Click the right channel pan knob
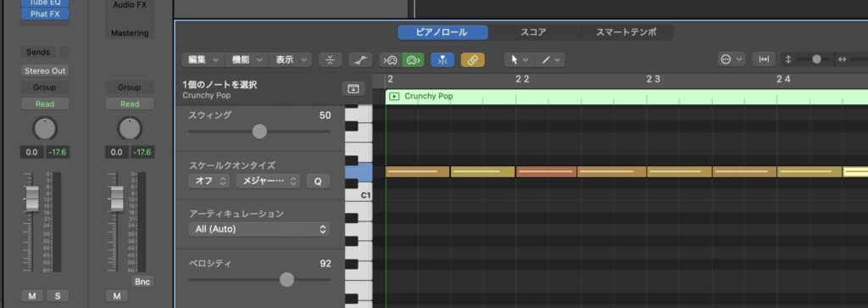Screen dimensions: 868x308 pos(130,128)
